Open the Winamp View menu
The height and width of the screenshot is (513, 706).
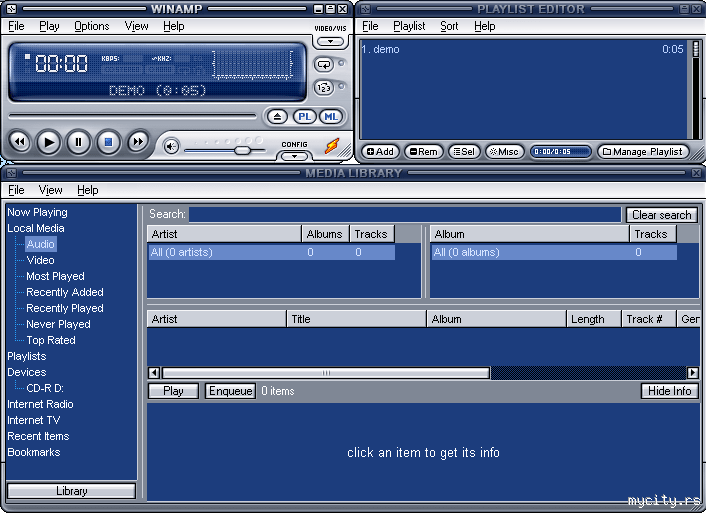pos(136,26)
